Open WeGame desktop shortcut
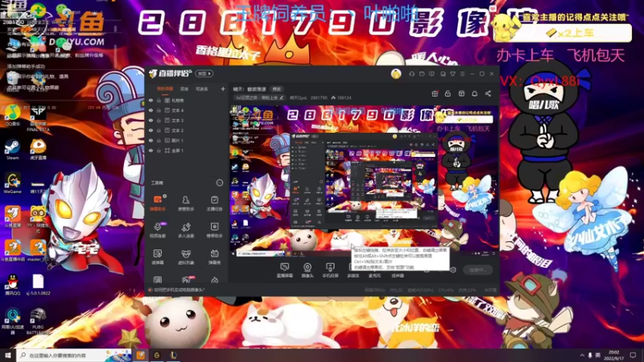Viewport: 644px width, 362px height. [x=12, y=183]
